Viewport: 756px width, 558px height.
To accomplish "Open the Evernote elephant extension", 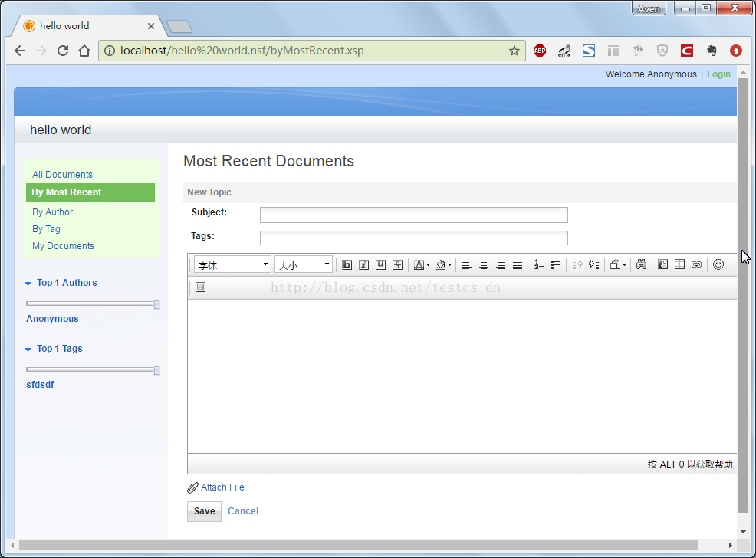I will (712, 51).
